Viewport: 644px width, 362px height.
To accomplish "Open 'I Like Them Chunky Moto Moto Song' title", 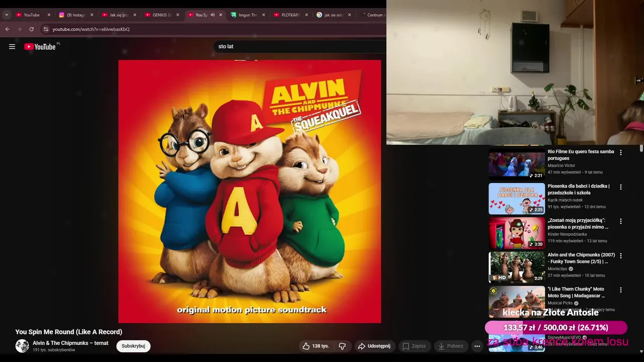I will (577, 292).
